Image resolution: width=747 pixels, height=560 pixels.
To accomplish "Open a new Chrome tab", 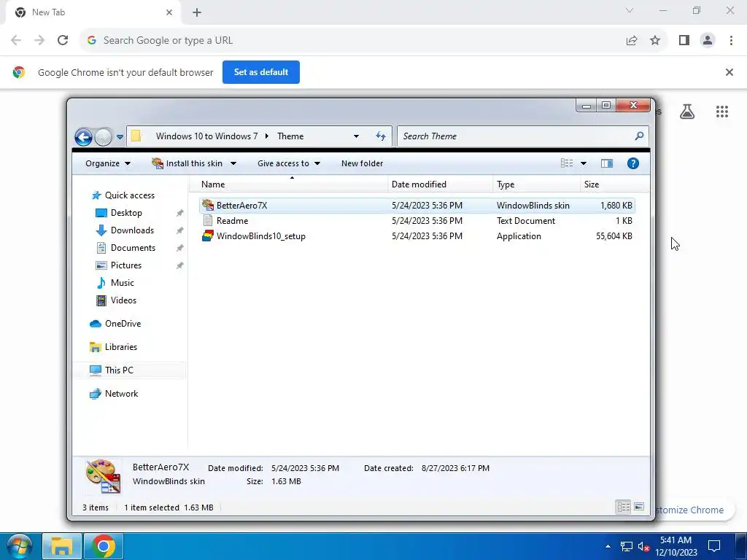I will coord(197,12).
